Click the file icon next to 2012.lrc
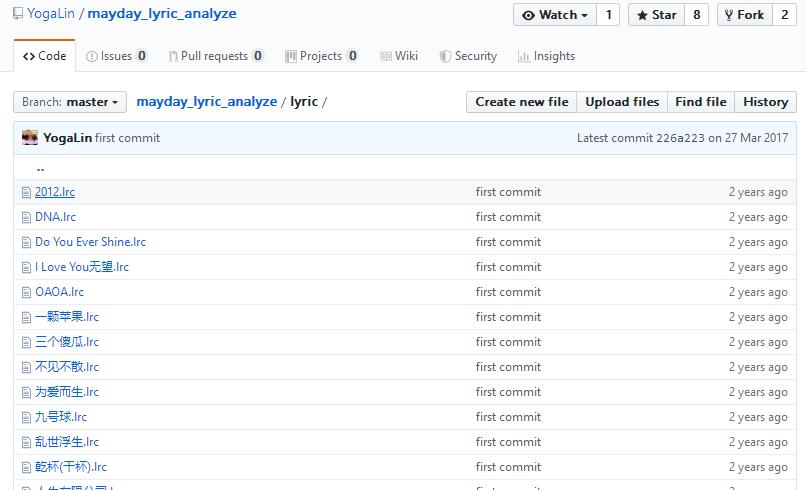The image size is (806, 490). (27, 192)
